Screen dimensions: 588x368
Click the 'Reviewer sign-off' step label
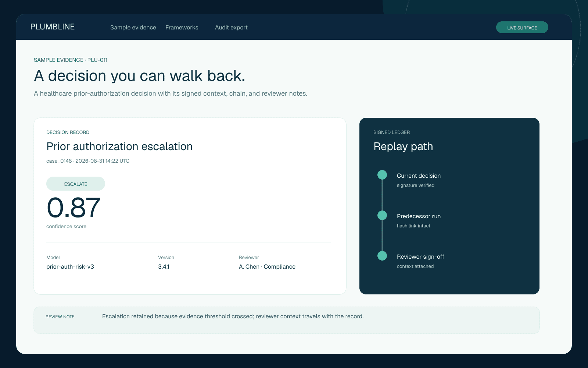click(420, 256)
